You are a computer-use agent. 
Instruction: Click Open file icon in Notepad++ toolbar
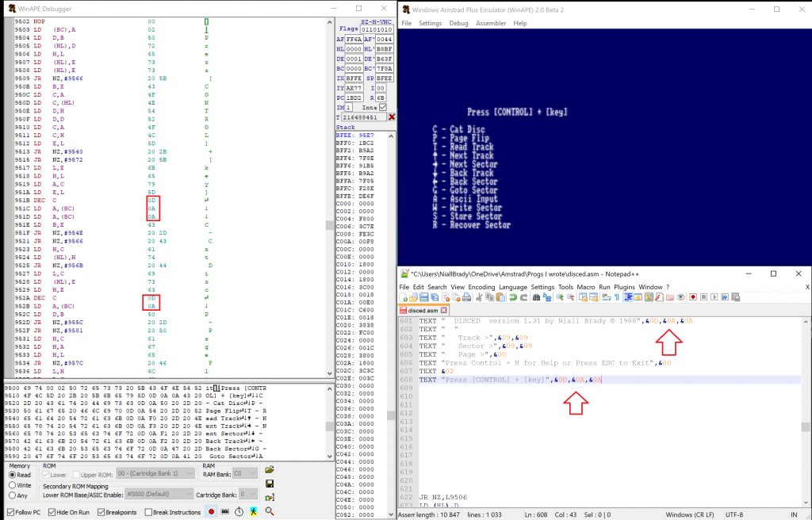(x=413, y=297)
